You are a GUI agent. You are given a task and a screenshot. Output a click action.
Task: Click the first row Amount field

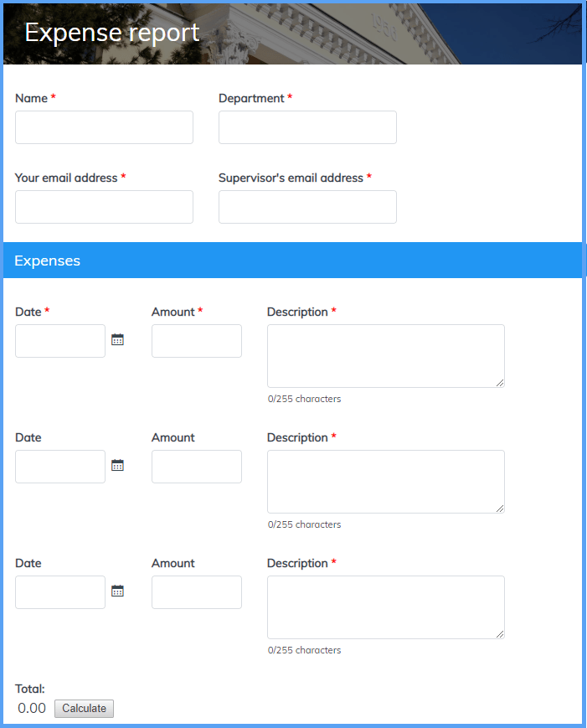[x=197, y=341]
